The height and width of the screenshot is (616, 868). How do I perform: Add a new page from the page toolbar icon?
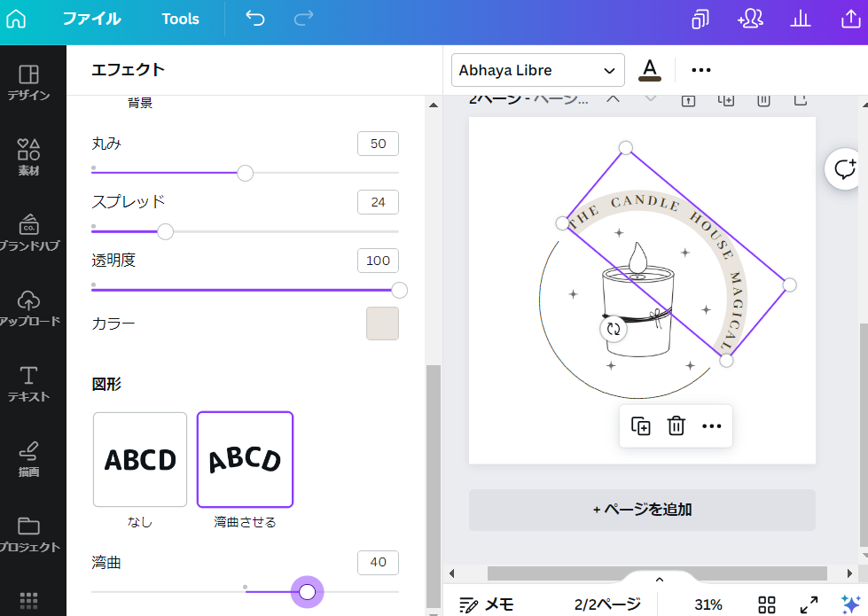click(801, 100)
